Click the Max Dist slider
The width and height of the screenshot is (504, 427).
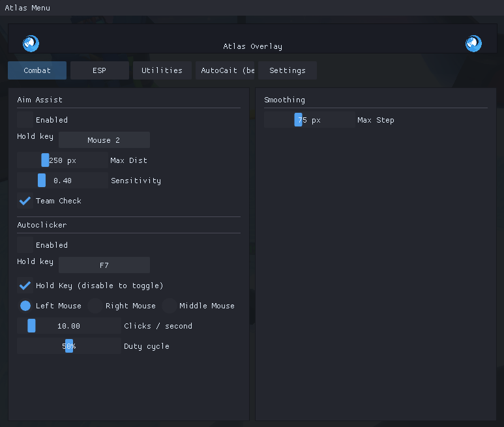[63, 160]
